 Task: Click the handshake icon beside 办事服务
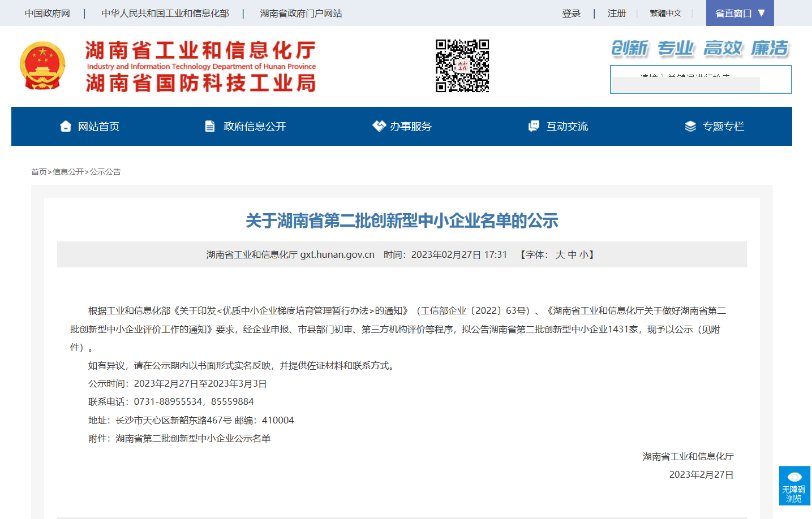pyautogui.click(x=379, y=126)
